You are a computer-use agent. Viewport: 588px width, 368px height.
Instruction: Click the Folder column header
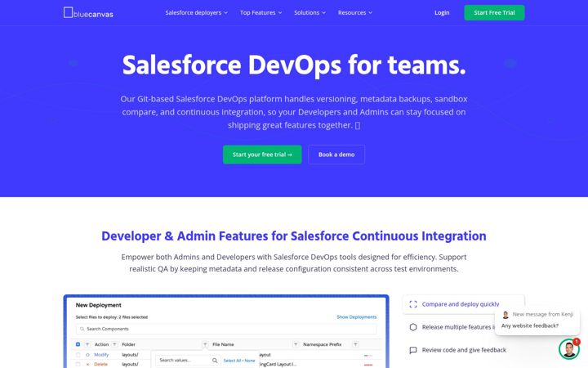point(129,344)
